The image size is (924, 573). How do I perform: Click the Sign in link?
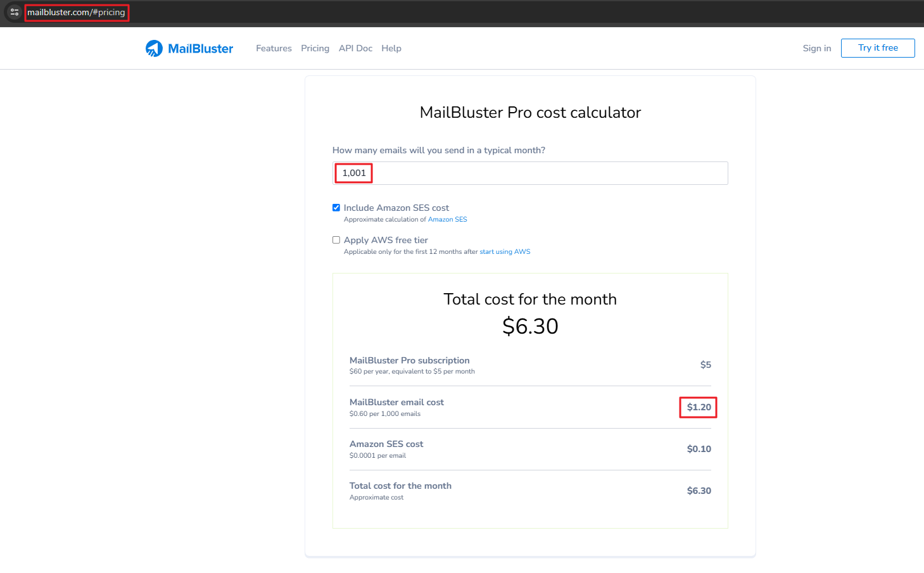816,48
